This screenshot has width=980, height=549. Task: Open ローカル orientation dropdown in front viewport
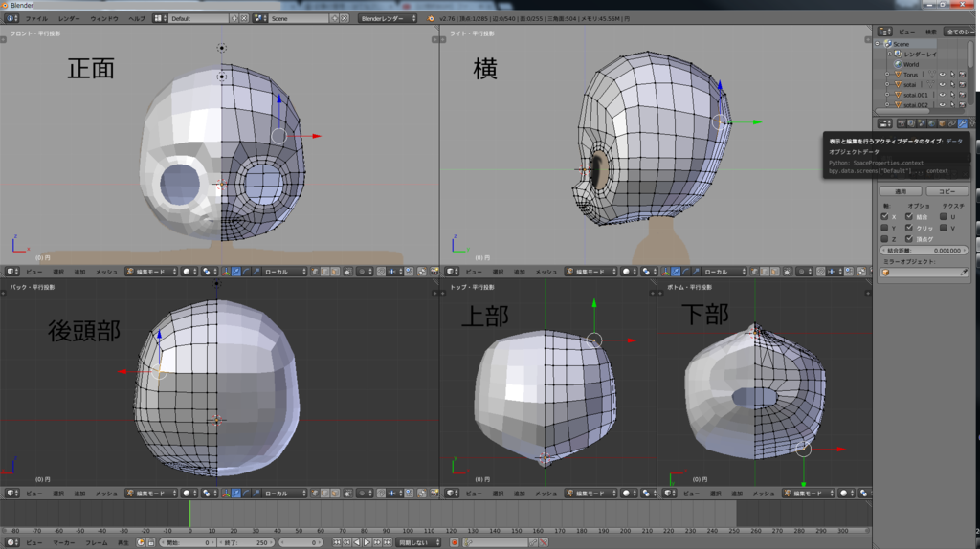284,272
